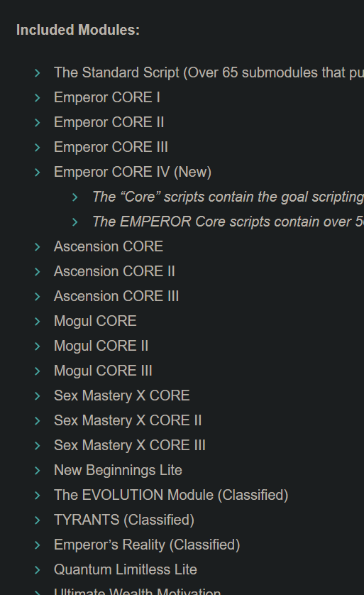Click the chevron before TYRANTS (Classified)

click(37, 520)
